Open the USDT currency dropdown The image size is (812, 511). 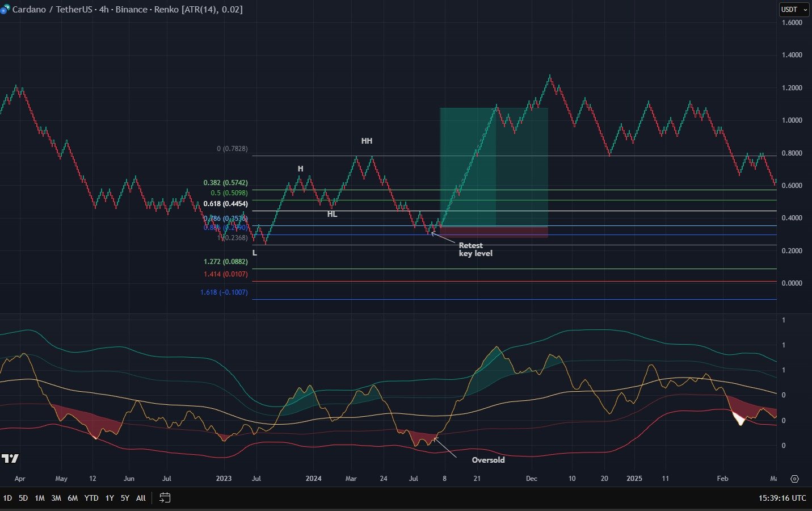(793, 10)
